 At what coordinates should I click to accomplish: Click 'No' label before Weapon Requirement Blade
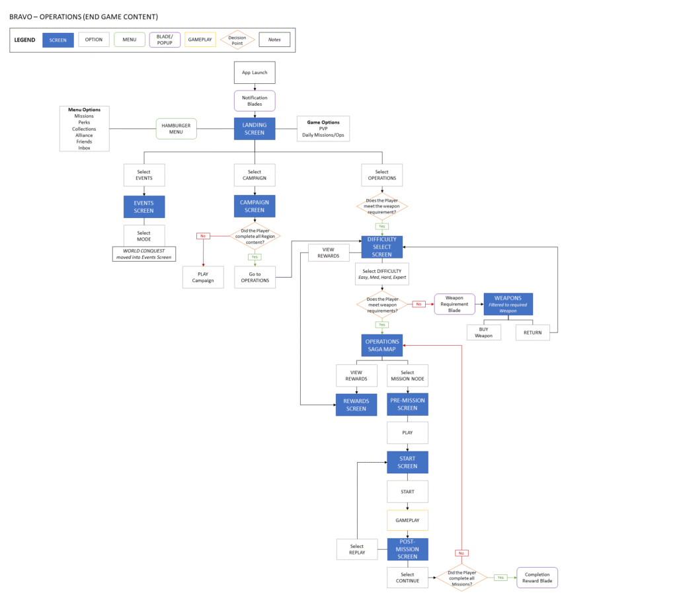tap(418, 304)
